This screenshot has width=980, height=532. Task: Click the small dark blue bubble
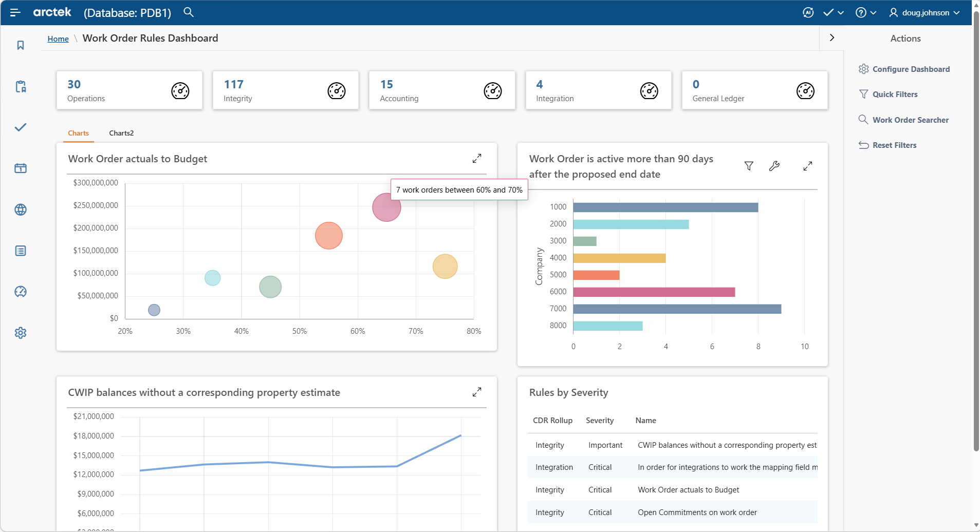click(154, 310)
